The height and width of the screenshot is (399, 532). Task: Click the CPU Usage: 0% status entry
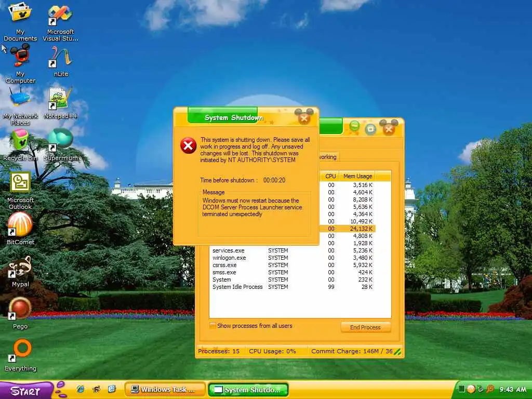point(272,351)
